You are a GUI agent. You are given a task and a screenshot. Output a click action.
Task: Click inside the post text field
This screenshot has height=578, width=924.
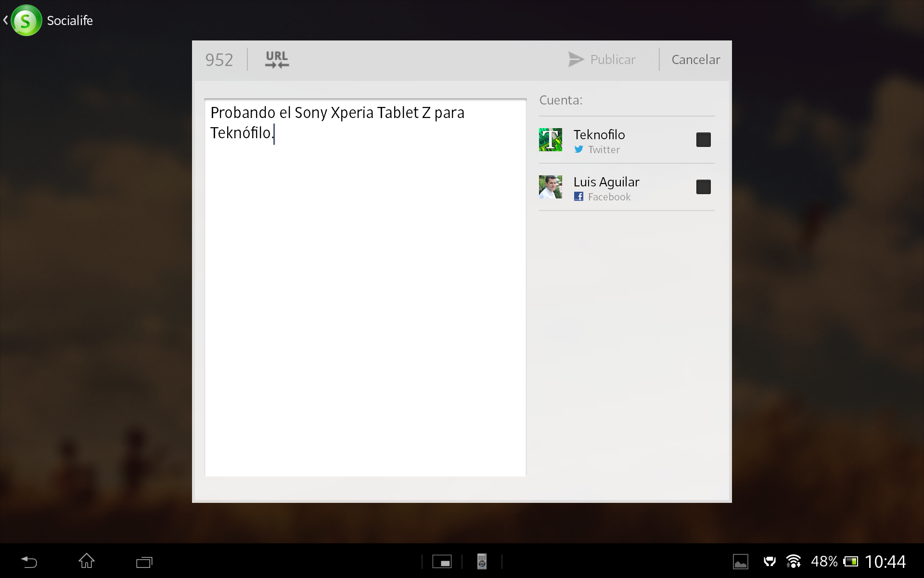365,289
